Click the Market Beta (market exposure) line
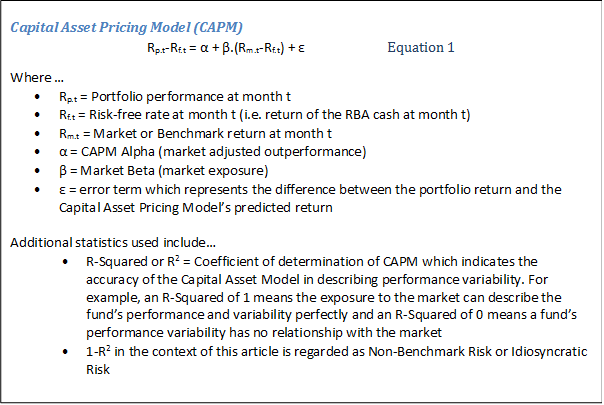The width and height of the screenshot is (604, 405). [165, 170]
